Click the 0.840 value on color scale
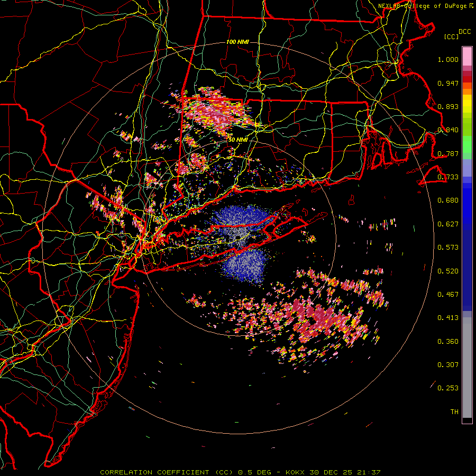 point(448,130)
